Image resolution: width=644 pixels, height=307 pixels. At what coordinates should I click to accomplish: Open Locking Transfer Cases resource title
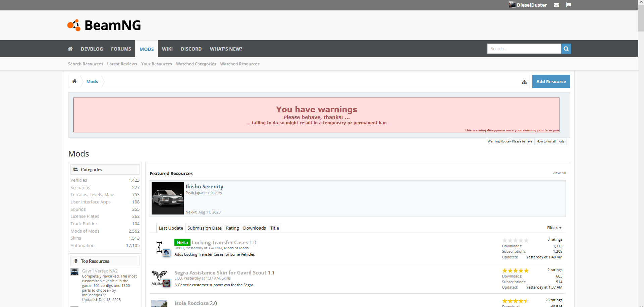click(x=220, y=242)
